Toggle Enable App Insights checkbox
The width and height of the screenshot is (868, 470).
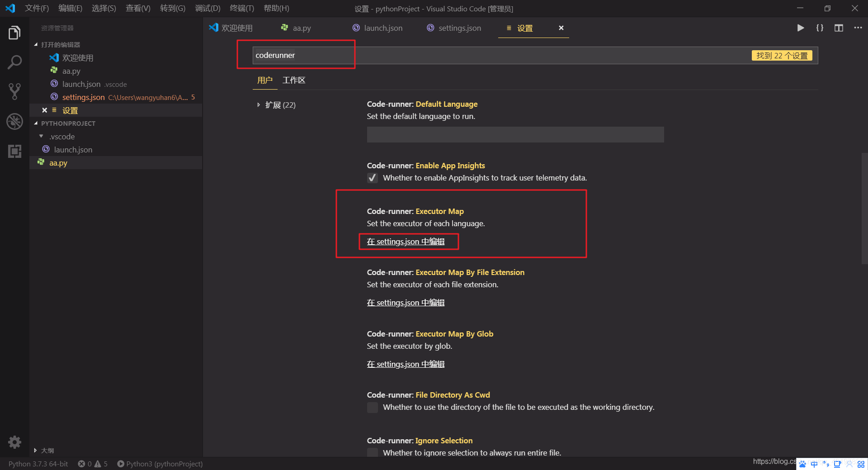[x=373, y=178]
